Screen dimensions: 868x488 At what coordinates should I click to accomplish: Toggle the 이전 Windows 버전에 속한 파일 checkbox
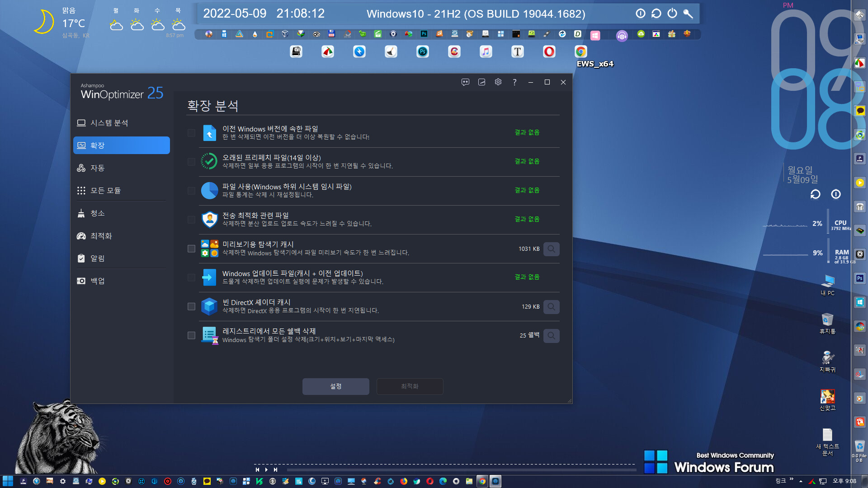pos(191,133)
